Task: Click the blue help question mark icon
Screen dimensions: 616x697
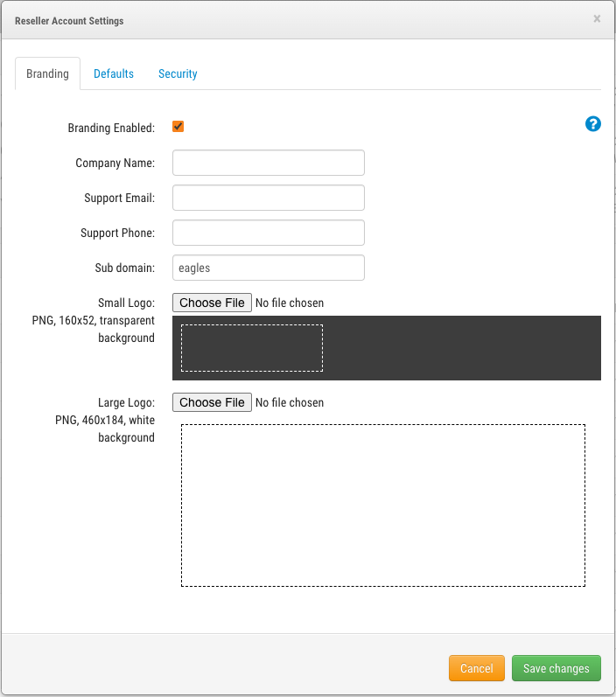Action: pos(592,124)
